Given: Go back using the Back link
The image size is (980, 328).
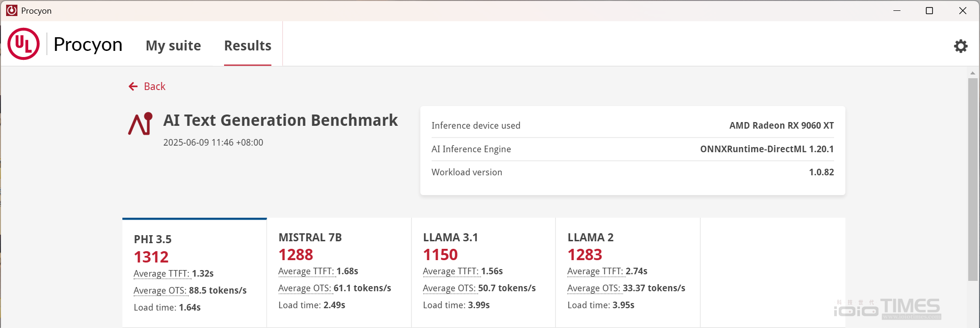Looking at the screenshot, I should [147, 86].
